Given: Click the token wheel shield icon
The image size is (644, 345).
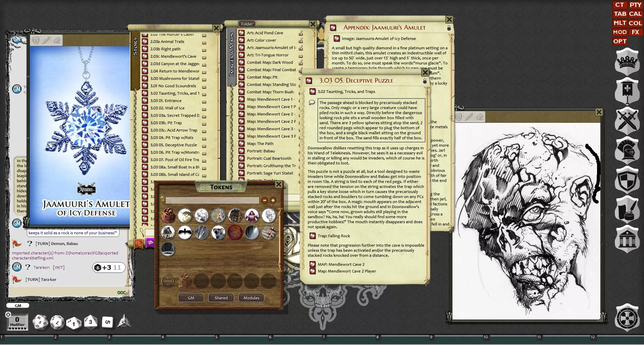Looking at the screenshot, I should coord(627,317).
